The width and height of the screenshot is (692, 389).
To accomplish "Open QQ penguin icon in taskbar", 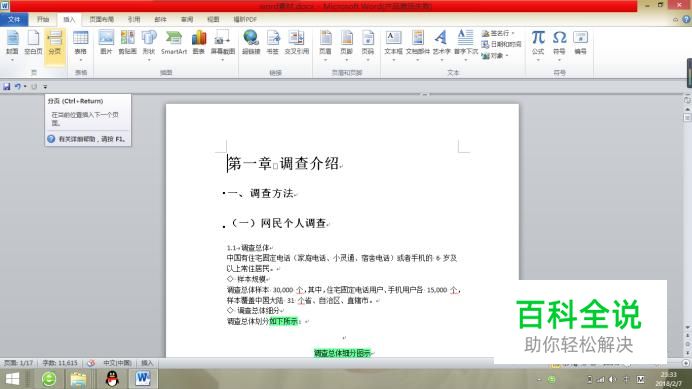I will tap(113, 379).
